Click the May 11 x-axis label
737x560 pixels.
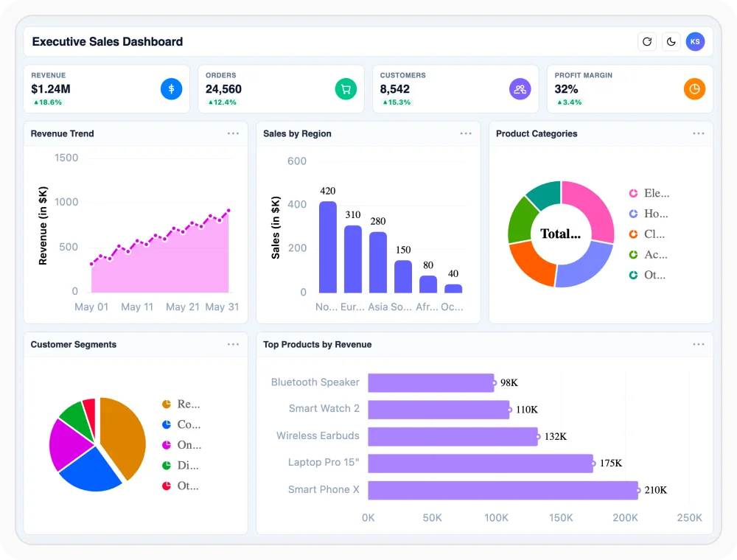(137, 307)
